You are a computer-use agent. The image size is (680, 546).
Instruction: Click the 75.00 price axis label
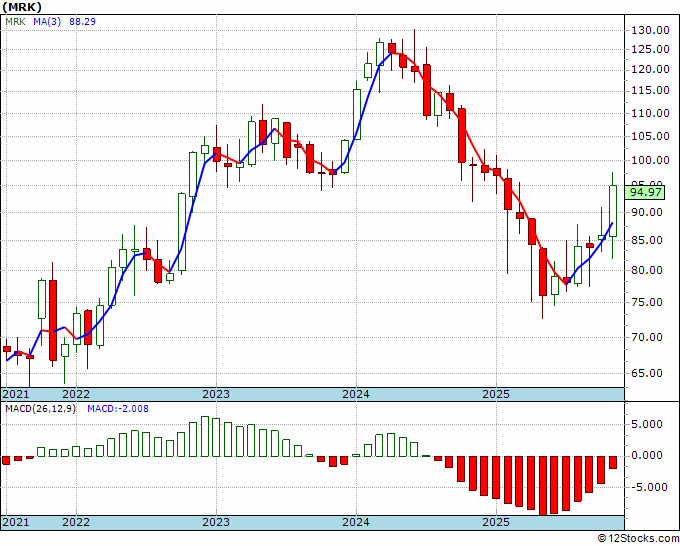pos(647,302)
